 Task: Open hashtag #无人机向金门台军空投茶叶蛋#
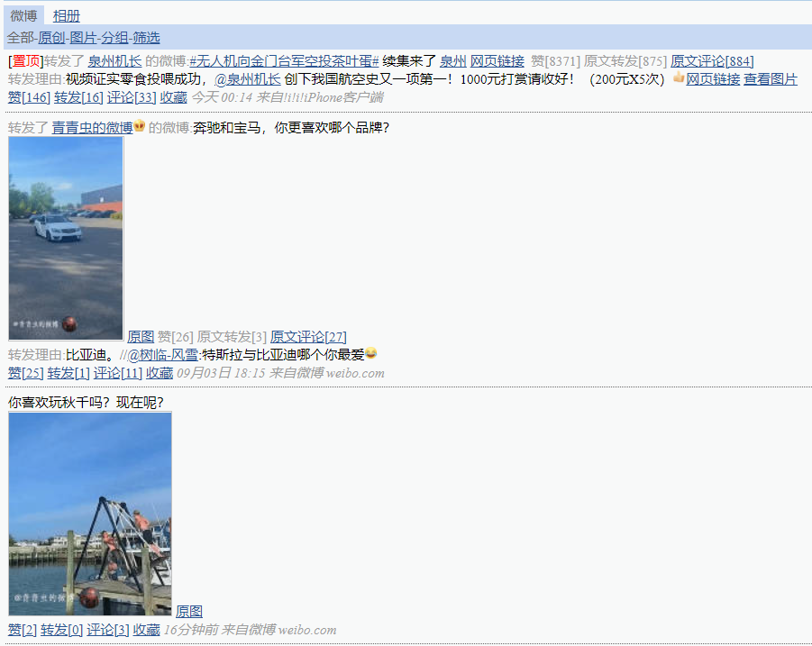coord(284,61)
